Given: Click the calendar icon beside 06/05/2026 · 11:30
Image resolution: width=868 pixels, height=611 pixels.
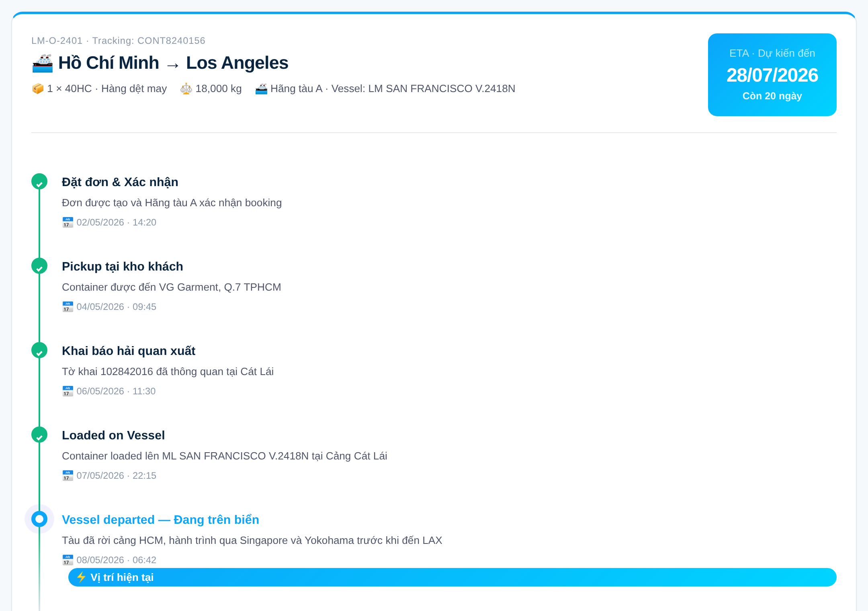Looking at the screenshot, I should coord(68,391).
